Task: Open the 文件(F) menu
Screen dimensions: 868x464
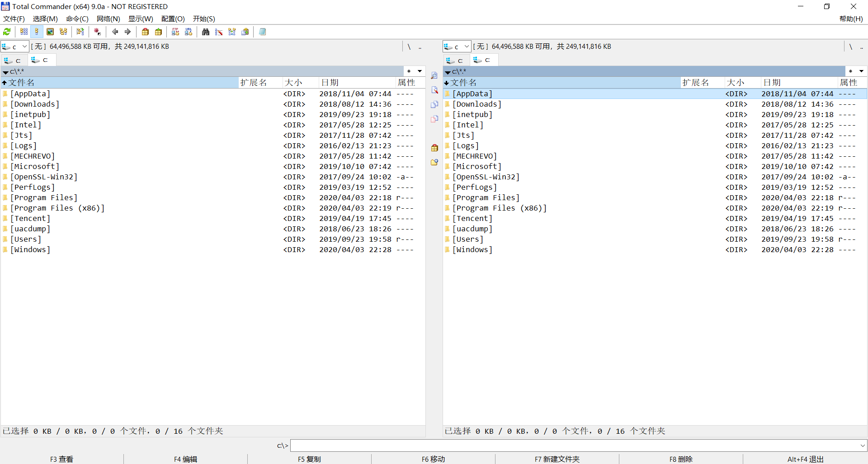Action: [x=14, y=19]
